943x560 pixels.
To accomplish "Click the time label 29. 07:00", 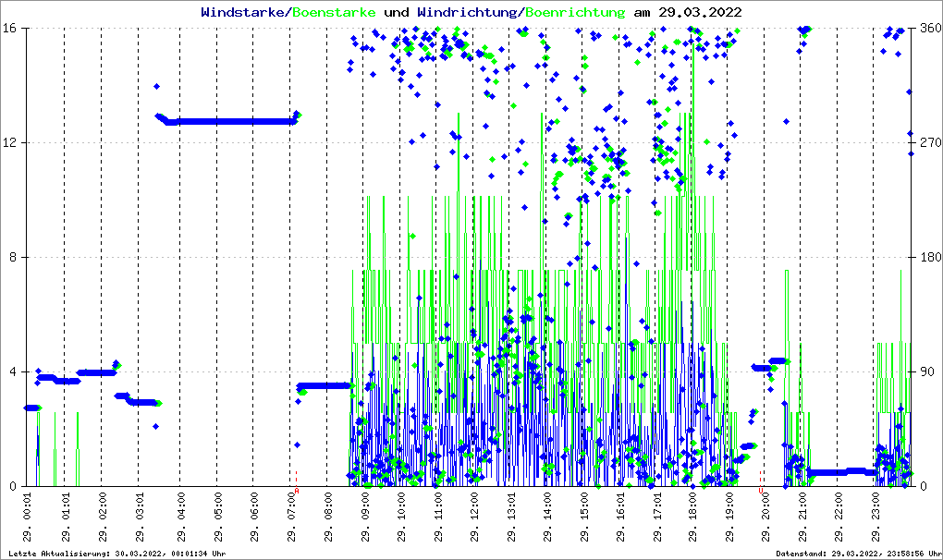I will click(291, 517).
